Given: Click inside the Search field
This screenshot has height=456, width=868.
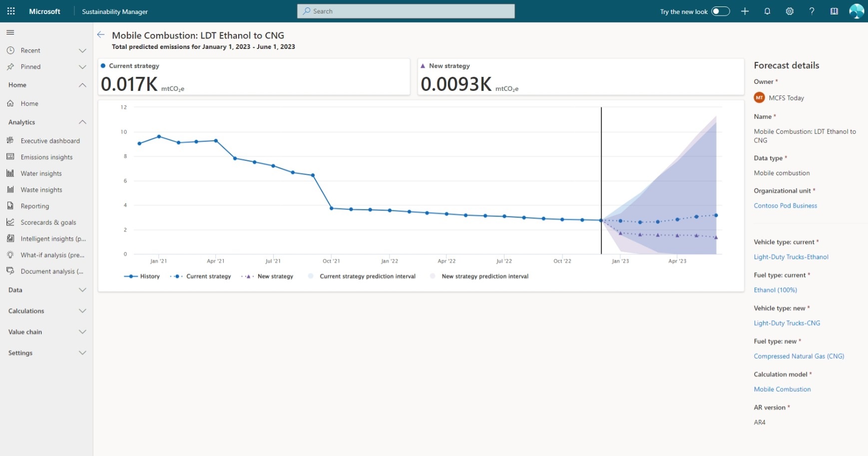Looking at the screenshot, I should (406, 11).
